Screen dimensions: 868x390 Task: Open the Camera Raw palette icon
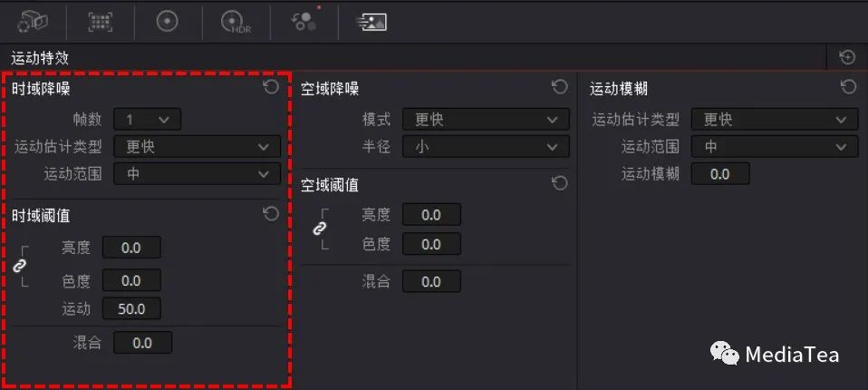pos(32,22)
